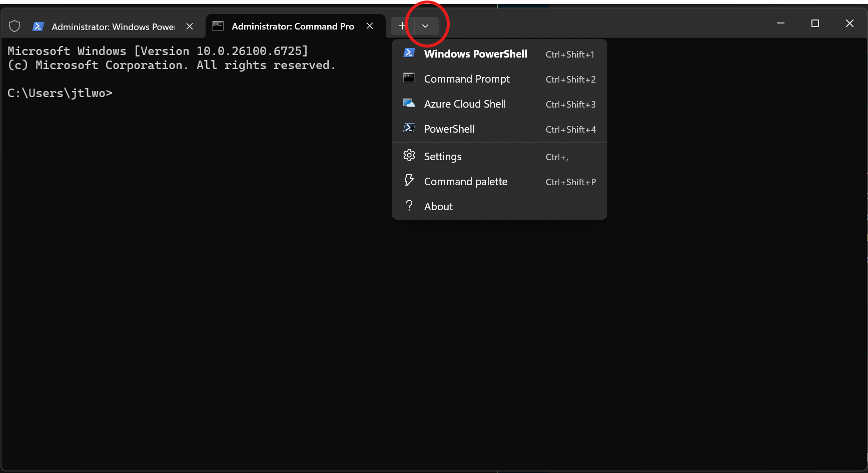
Task: Open a Windows PowerShell profile from the menu
Action: coord(499,54)
